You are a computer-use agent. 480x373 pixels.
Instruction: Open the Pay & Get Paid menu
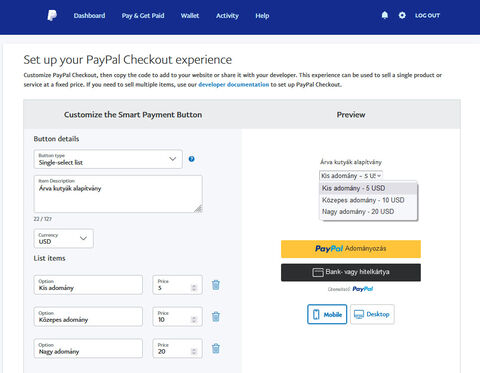click(143, 16)
